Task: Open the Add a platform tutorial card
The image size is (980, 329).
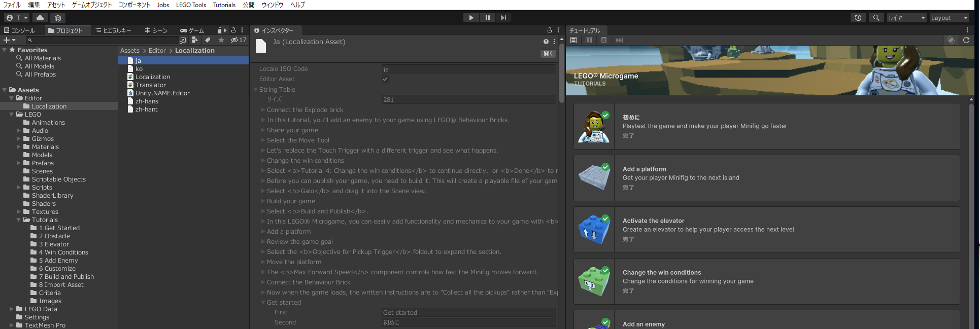Action: pos(767,178)
